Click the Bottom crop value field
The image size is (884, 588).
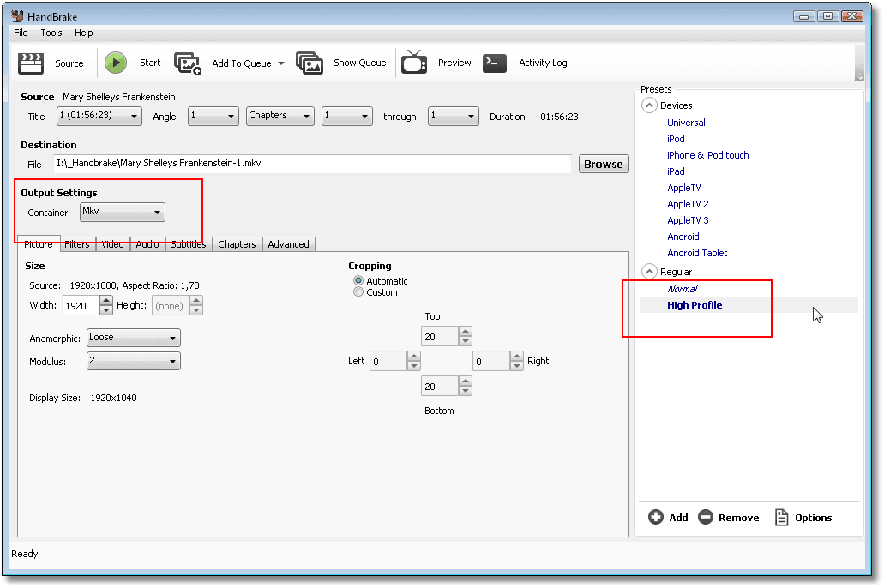coord(441,387)
